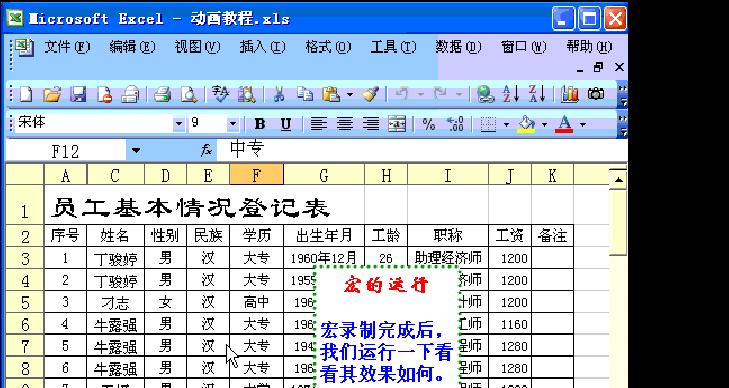Restore the workbook window inside Excel
This screenshot has width=729, height=388.
click(x=598, y=68)
